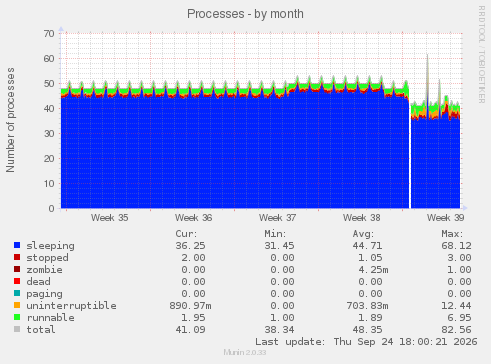Click the 'paging' legend label

pos(44,294)
